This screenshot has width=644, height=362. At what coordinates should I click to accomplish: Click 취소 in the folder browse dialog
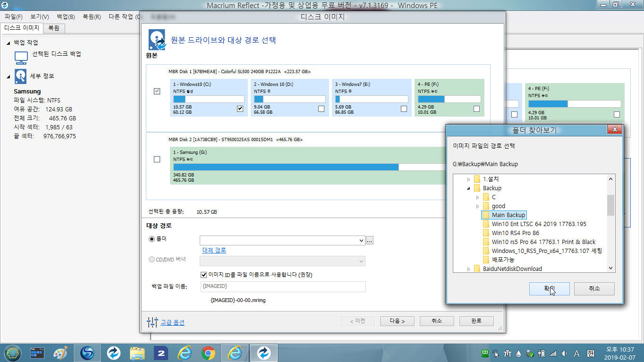(x=594, y=288)
